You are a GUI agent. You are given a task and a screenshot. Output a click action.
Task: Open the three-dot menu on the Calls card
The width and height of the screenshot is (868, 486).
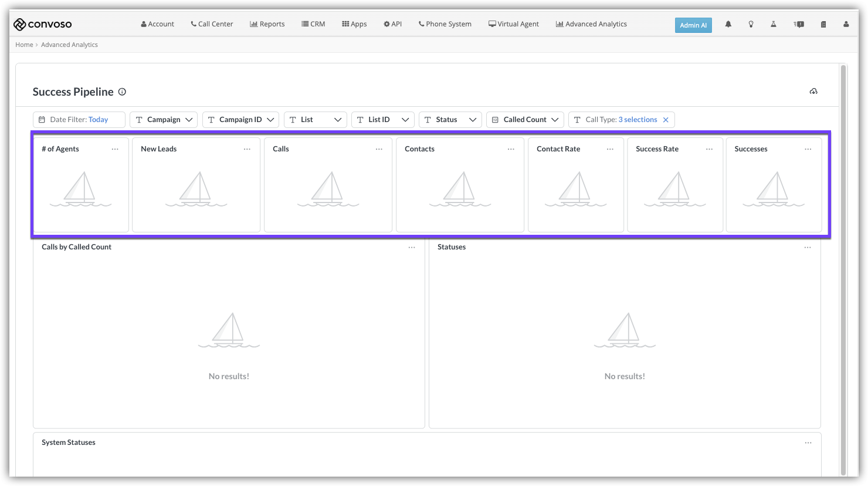[x=379, y=149]
